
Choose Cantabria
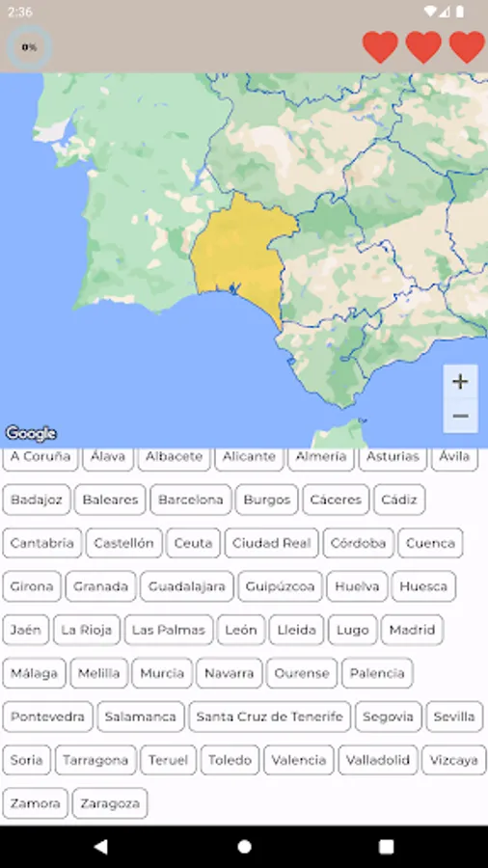42,543
